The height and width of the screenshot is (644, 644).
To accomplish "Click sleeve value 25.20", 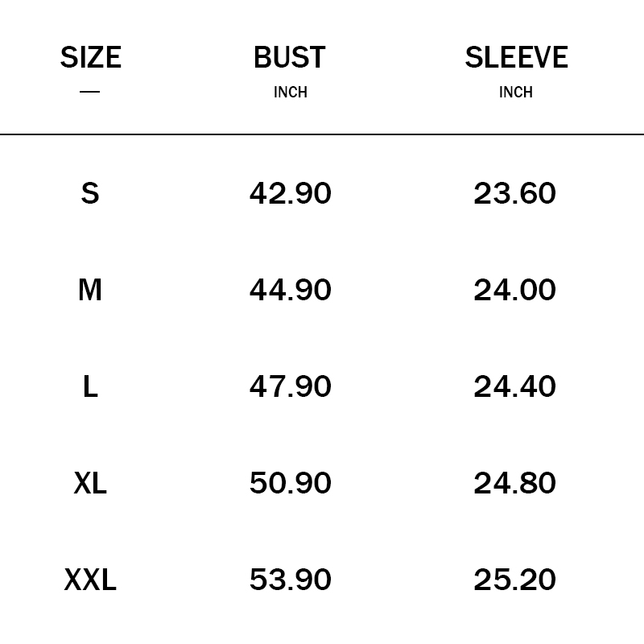I will (x=515, y=580).
